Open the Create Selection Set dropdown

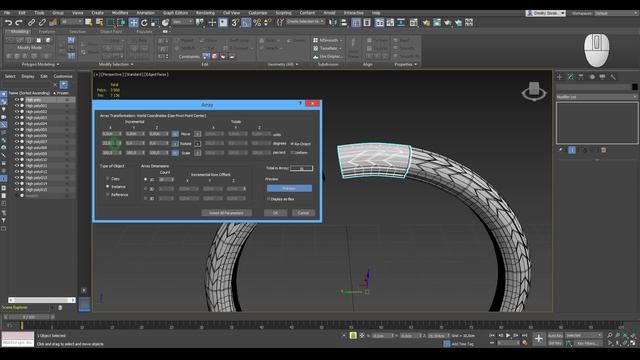pyautogui.click(x=305, y=22)
